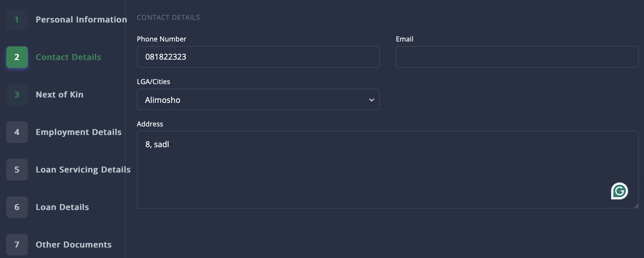Click the step 3 number badge

click(x=17, y=95)
